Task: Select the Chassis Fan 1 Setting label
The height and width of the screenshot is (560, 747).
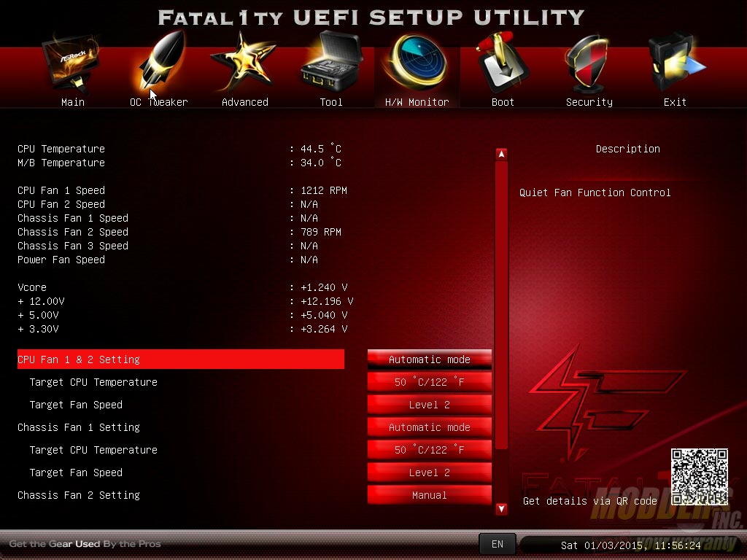Action: click(x=79, y=427)
